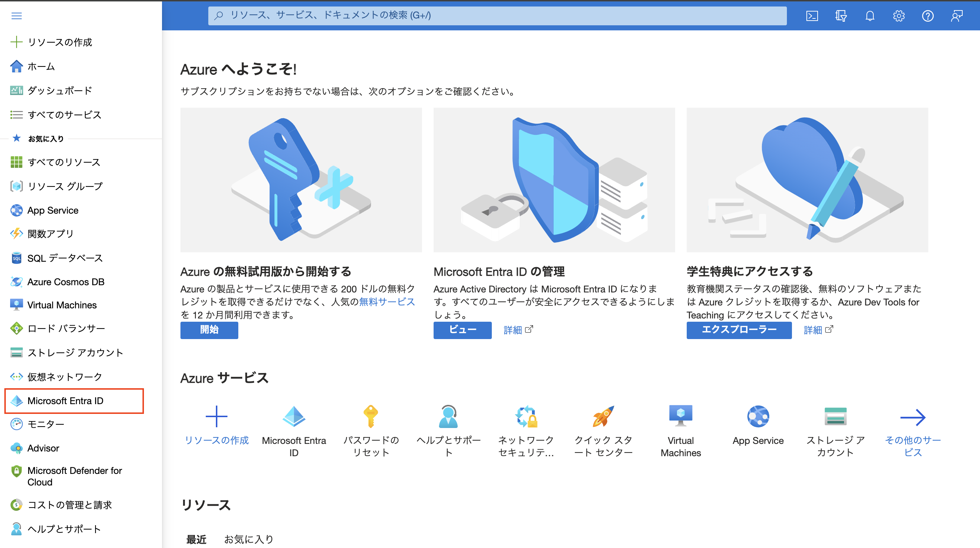This screenshot has height=548, width=980.
Task: Open the 無料サービス link
Action: click(x=387, y=301)
